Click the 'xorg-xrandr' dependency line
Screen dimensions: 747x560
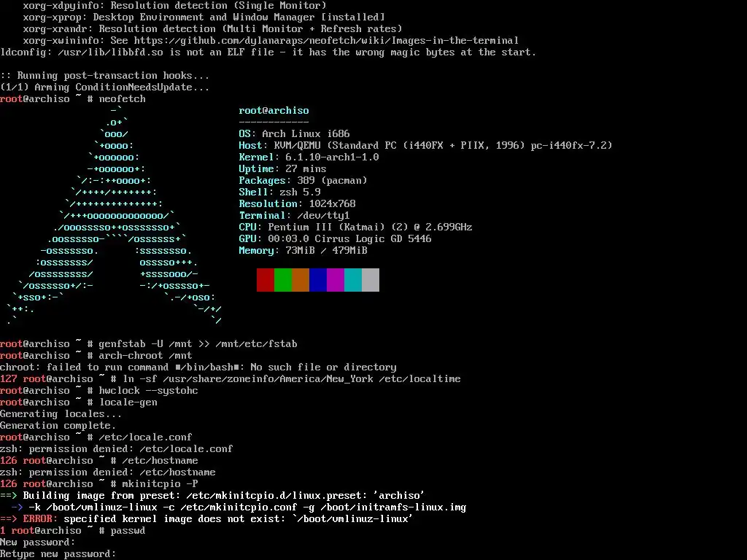212,28
